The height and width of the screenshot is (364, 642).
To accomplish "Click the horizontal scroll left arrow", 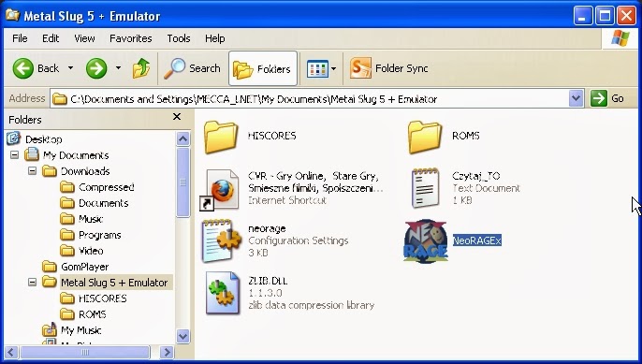I will 11,352.
